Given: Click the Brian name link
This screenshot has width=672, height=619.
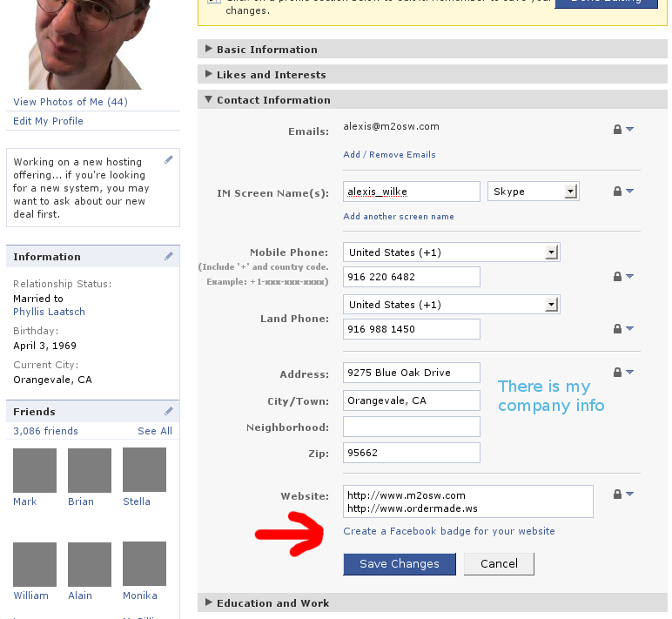Looking at the screenshot, I should [x=81, y=501].
